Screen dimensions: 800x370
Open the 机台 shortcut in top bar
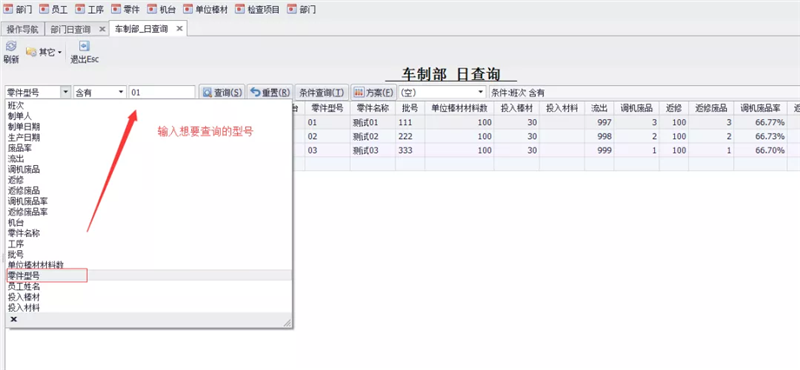point(161,9)
